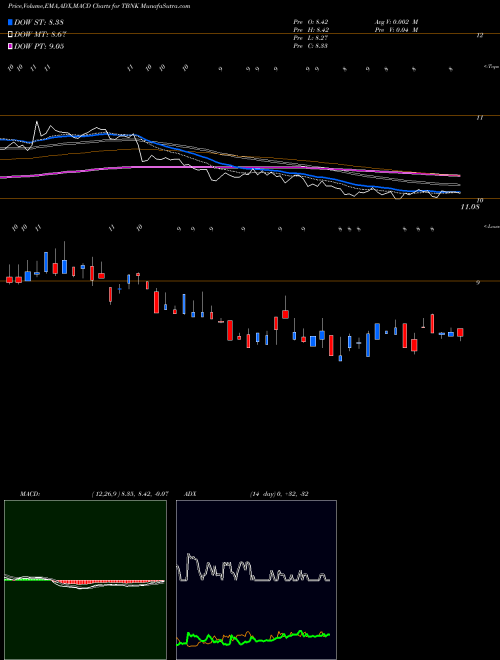Click the 'Pre V: 0.04 M' value

pyautogui.click(x=396, y=30)
